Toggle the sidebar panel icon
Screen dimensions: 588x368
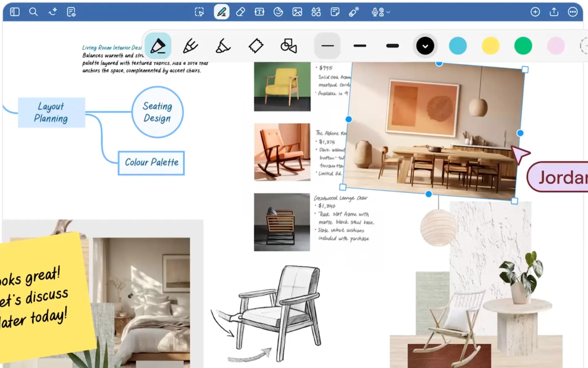(x=15, y=12)
